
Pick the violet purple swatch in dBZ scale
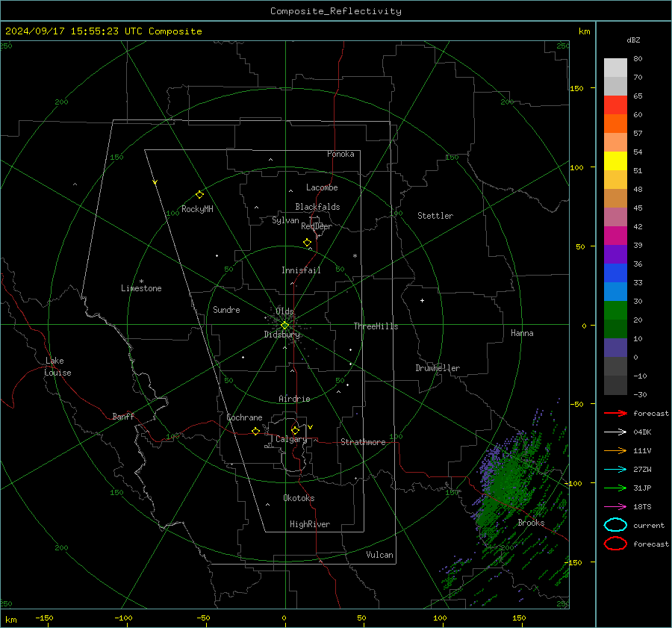coord(615,254)
